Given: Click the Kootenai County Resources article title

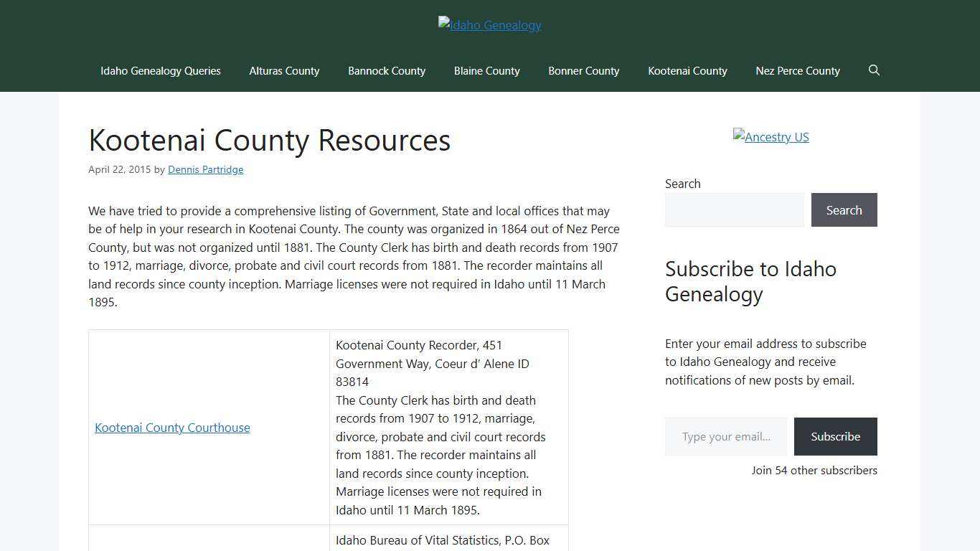Looking at the screenshot, I should click(269, 141).
